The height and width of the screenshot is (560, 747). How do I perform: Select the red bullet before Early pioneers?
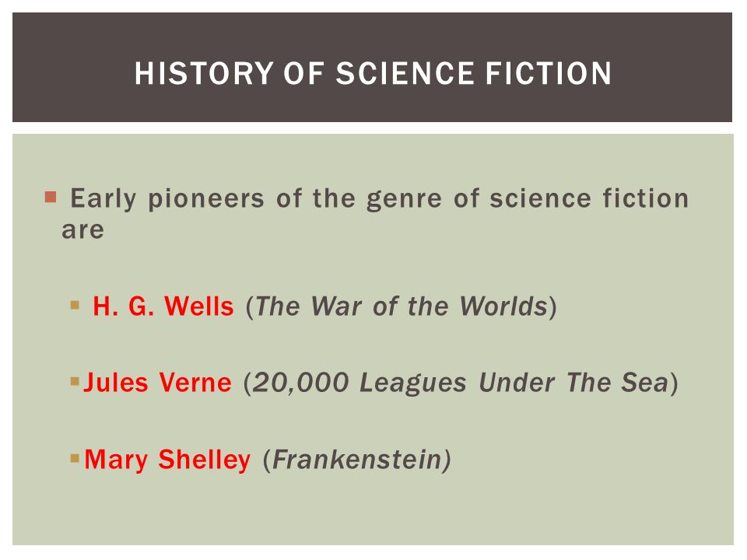click(x=51, y=197)
